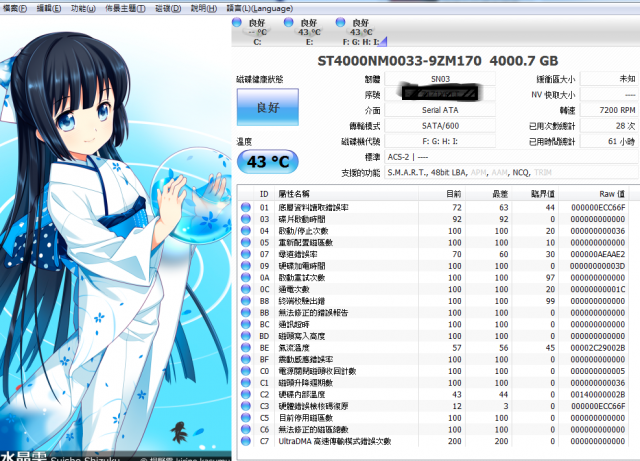Viewport: 640px width, 461px height.
Task: Click the status orb for attribute C3
Action: [x=246, y=406]
